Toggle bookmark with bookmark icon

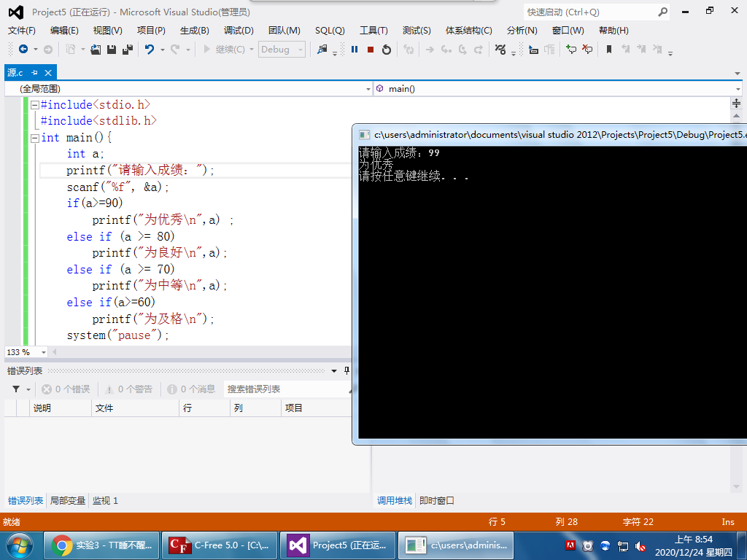(x=609, y=49)
